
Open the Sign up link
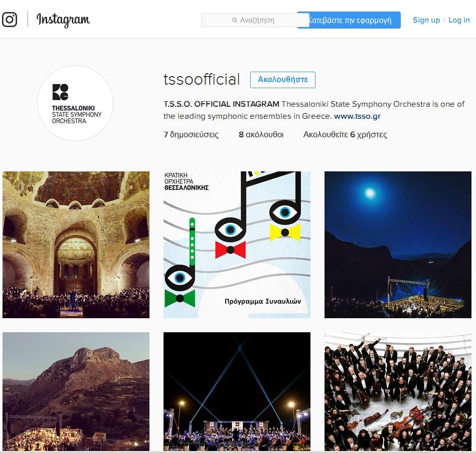point(426,20)
